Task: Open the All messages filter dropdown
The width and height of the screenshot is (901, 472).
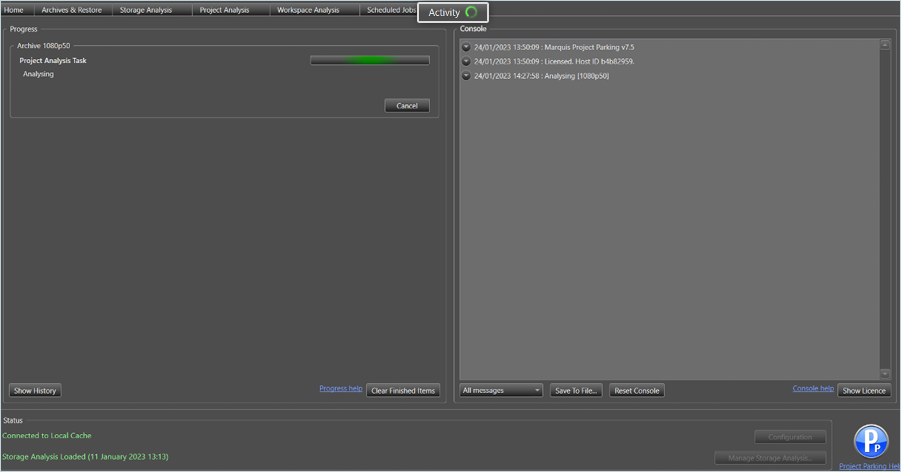Action: point(501,390)
